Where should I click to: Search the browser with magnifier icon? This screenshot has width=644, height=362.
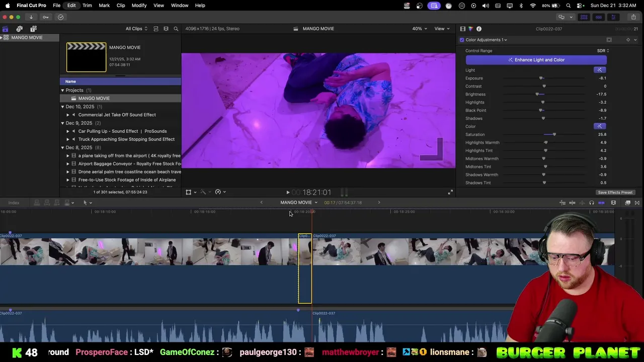pos(176,29)
